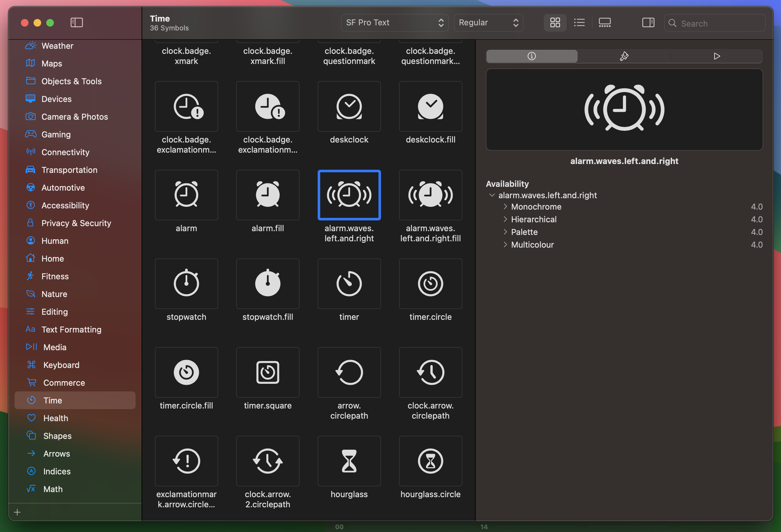
Task: Select the Automotive category
Action: [x=75, y=187]
